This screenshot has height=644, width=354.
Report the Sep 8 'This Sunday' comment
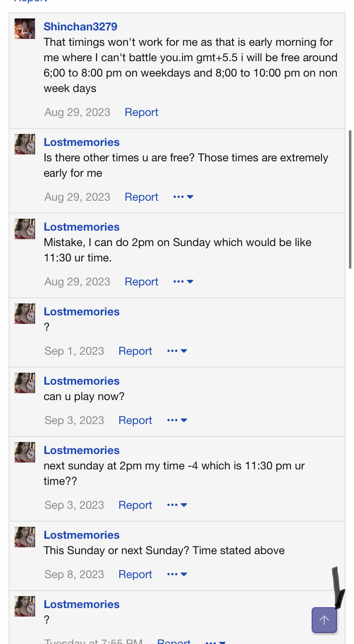pyautogui.click(x=135, y=574)
